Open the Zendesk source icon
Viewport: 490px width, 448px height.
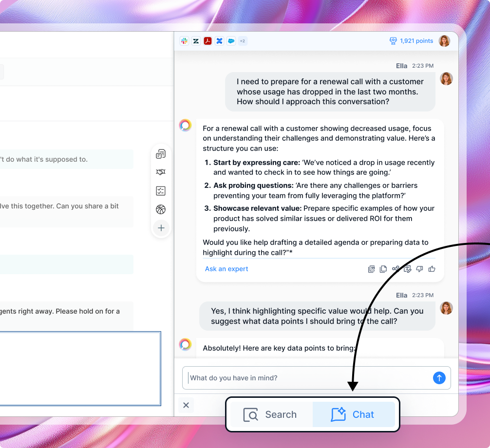pos(196,41)
